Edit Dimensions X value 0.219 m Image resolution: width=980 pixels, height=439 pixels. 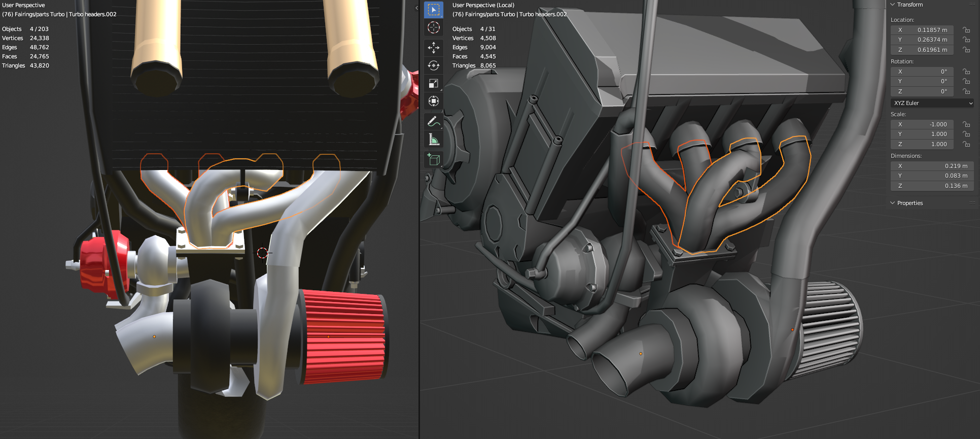tap(932, 166)
